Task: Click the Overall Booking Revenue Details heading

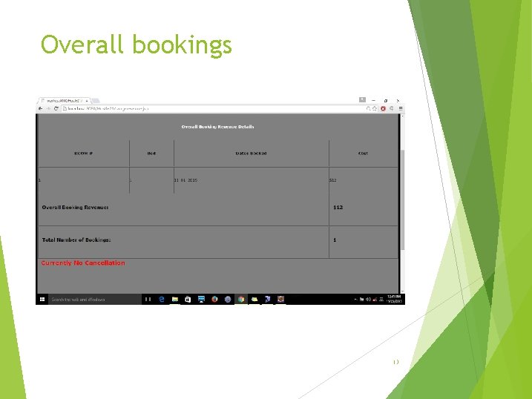Action: point(217,127)
